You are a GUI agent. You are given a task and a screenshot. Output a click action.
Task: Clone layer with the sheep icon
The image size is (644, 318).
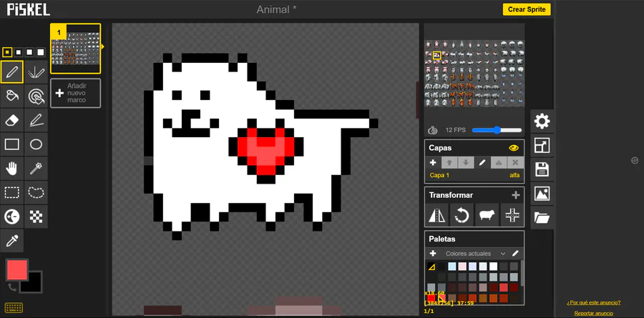pyautogui.click(x=487, y=215)
